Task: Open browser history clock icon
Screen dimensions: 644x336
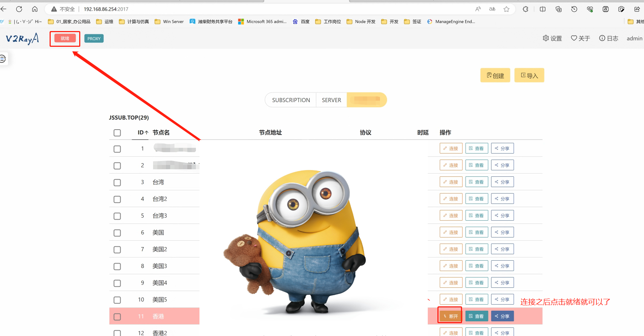Action: (574, 9)
